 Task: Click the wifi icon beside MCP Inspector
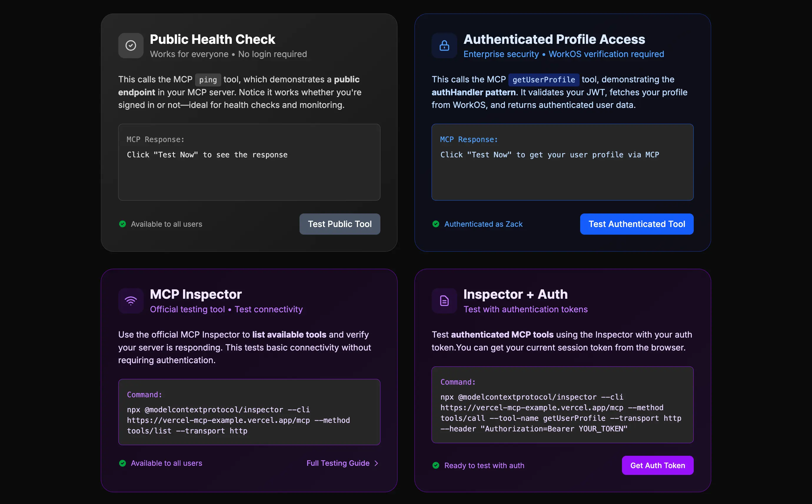(131, 301)
